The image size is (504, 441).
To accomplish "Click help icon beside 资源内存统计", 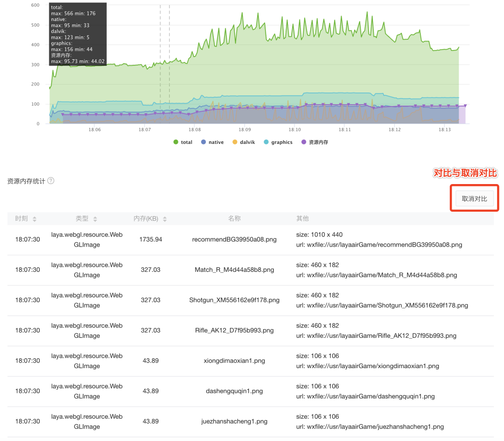I will click(51, 181).
